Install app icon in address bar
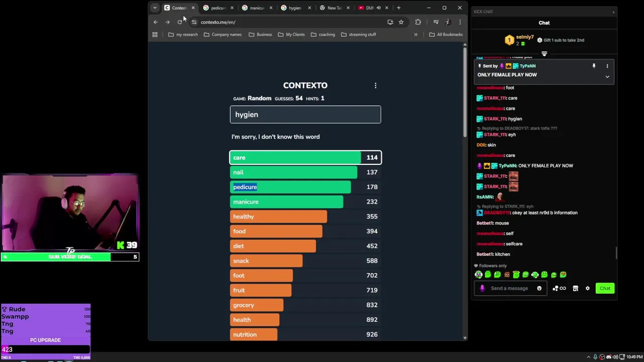The width and height of the screenshot is (644, 362). [x=390, y=22]
